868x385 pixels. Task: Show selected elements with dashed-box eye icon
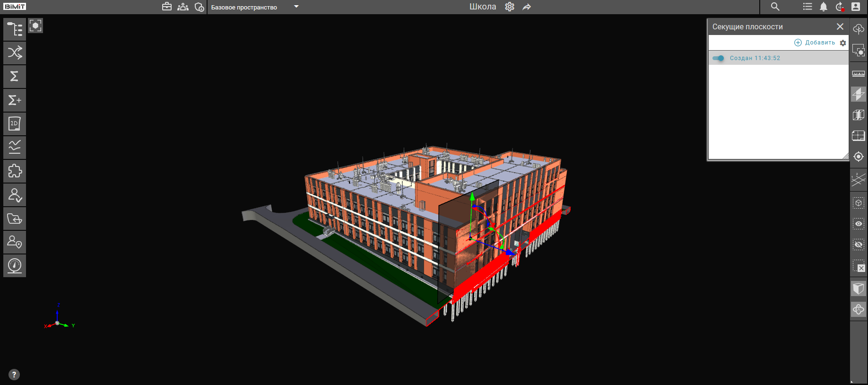858,224
